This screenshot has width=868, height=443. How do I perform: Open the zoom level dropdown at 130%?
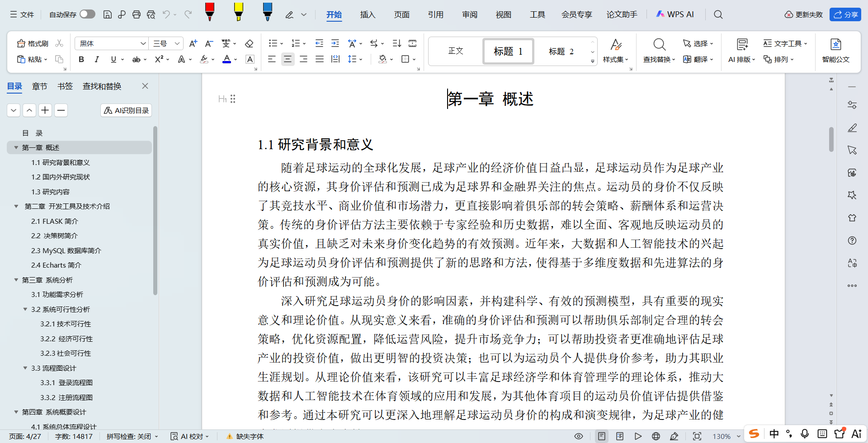[x=739, y=436]
